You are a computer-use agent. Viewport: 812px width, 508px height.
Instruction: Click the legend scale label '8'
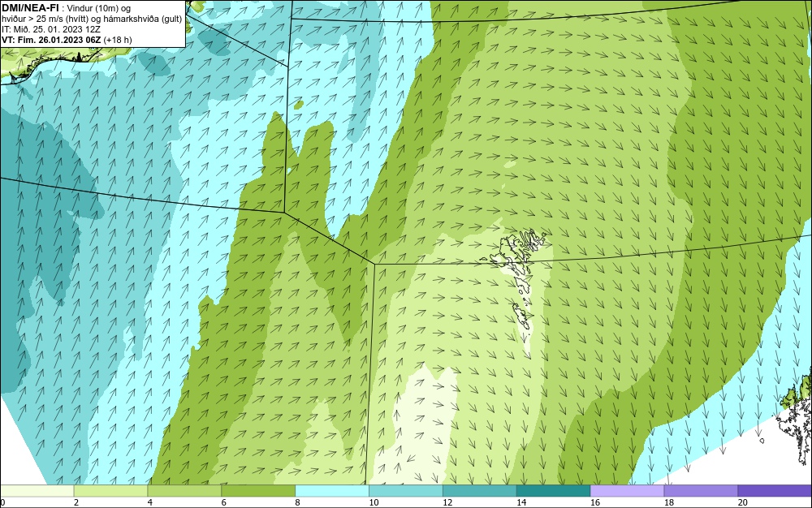pyautogui.click(x=298, y=502)
